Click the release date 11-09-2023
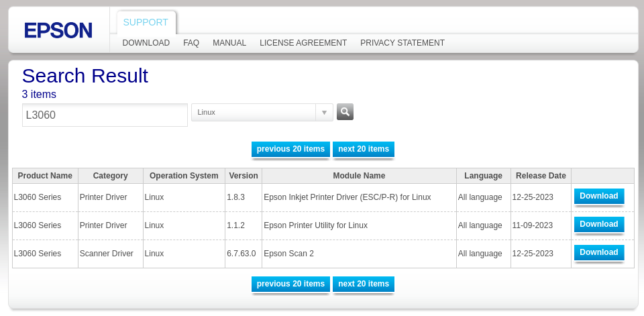The width and height of the screenshot is (644, 316). coord(532,225)
